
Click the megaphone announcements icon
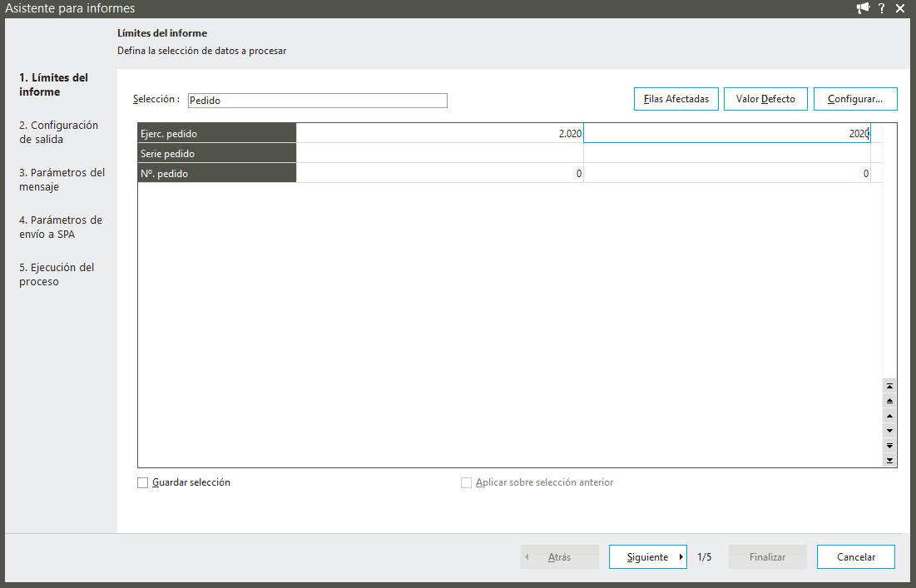[x=863, y=8]
